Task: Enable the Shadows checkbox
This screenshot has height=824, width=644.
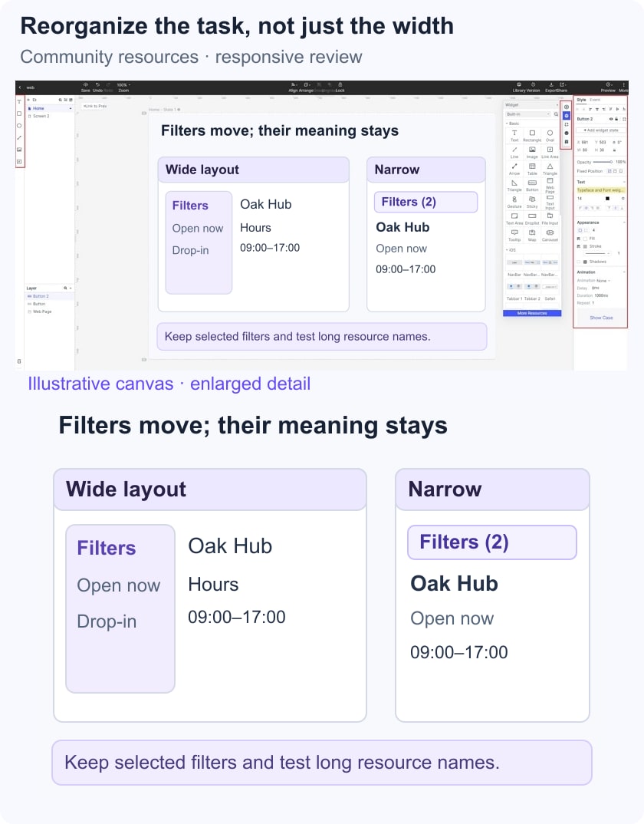Action: coord(580,262)
